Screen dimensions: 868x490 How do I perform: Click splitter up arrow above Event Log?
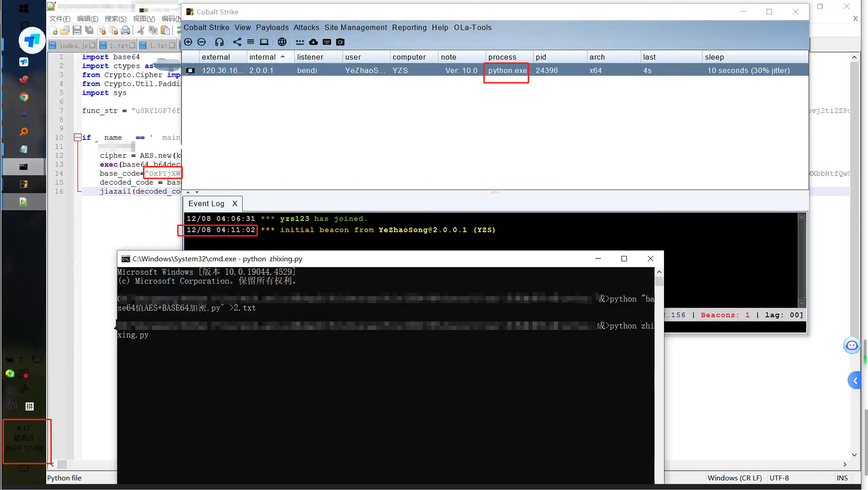[188, 192]
